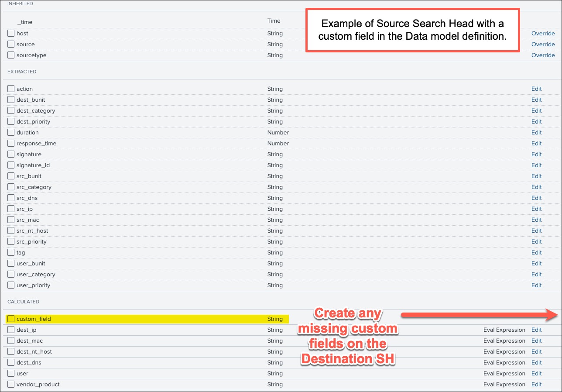
Task: Check the duration field checkbox
Action: [x=10, y=132]
